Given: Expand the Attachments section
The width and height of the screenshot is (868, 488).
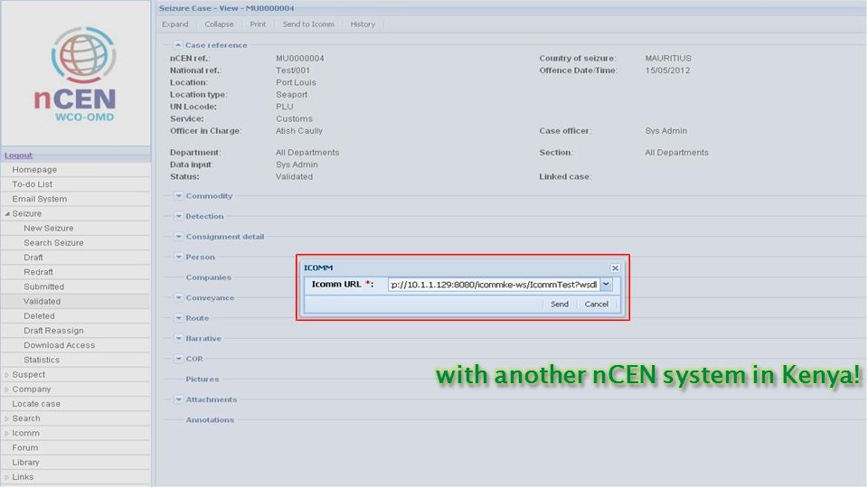Looking at the screenshot, I should click(178, 399).
